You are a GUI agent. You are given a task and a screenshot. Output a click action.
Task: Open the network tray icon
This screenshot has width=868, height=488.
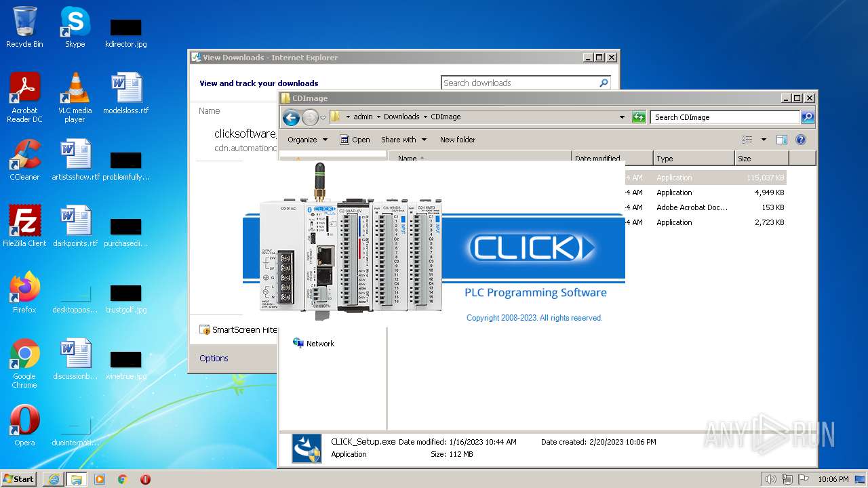coord(787,479)
